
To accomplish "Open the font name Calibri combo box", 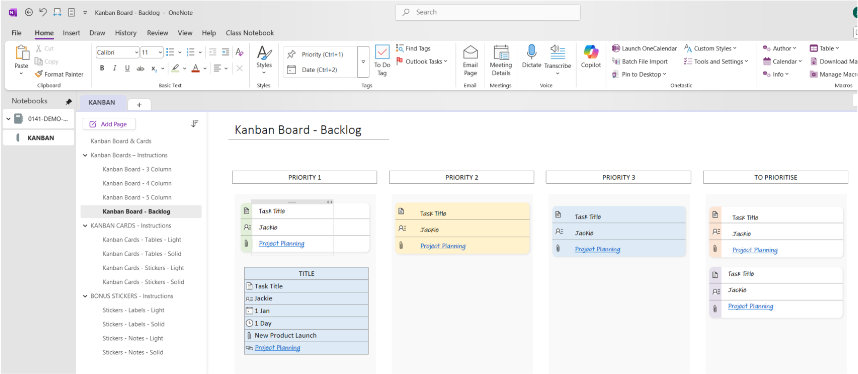I will (x=117, y=53).
